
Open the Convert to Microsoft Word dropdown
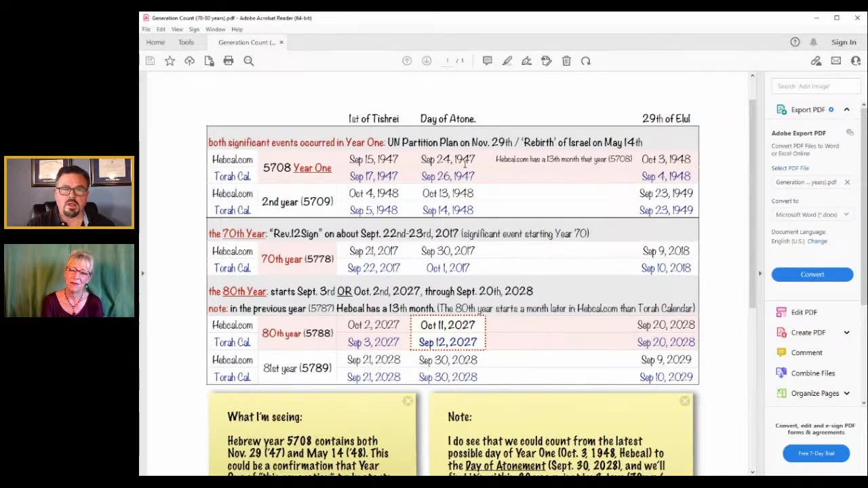click(x=812, y=215)
